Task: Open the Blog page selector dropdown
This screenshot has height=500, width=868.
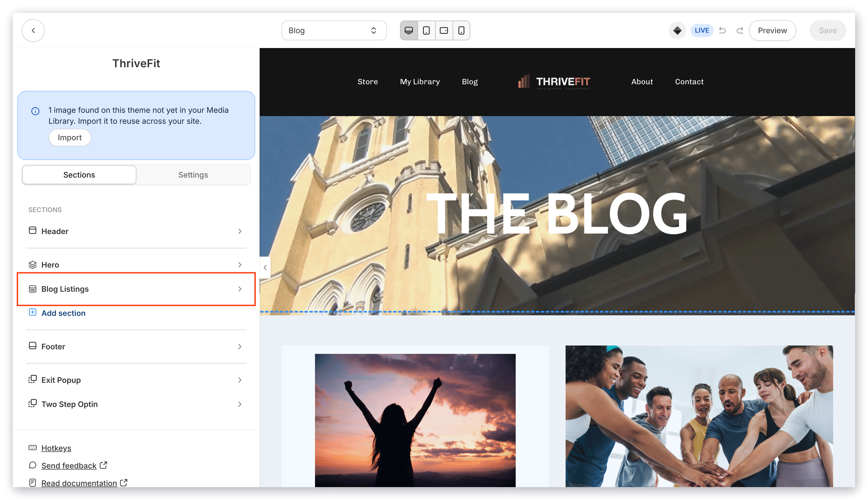Action: point(334,30)
